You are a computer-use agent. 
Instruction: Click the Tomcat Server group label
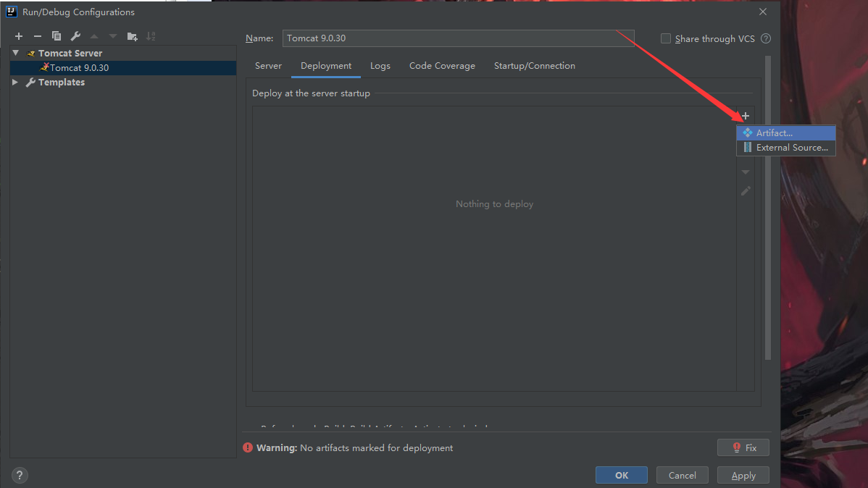pyautogui.click(x=70, y=53)
